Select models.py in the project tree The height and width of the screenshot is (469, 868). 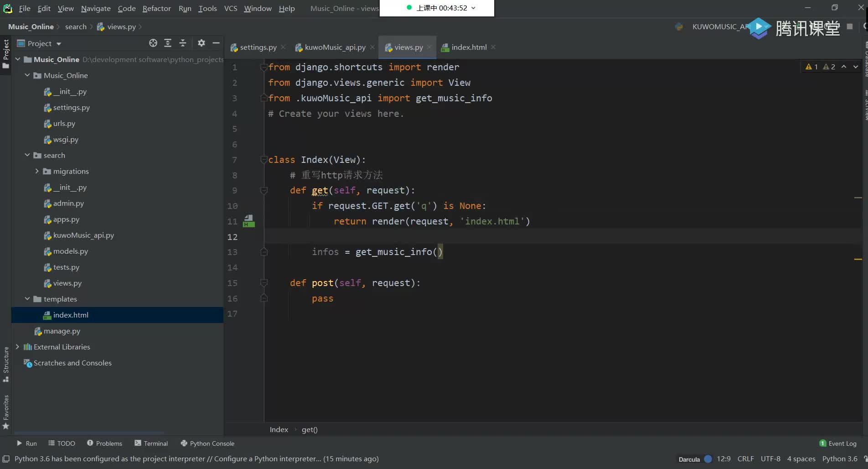pos(70,251)
